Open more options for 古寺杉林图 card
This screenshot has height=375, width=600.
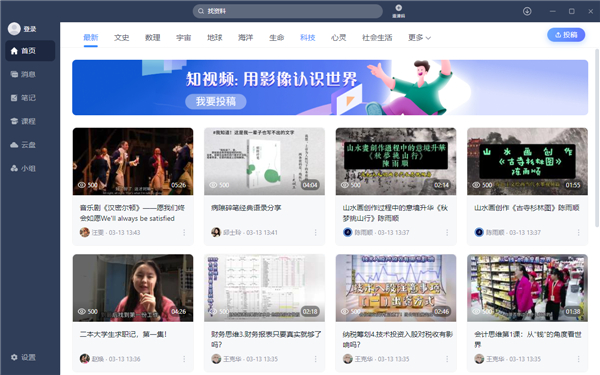pos(578,232)
